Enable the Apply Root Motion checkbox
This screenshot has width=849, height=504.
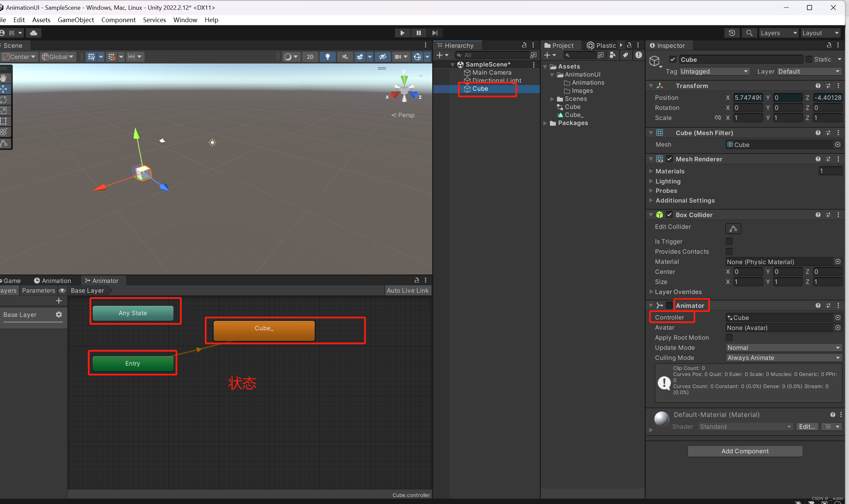(x=729, y=337)
